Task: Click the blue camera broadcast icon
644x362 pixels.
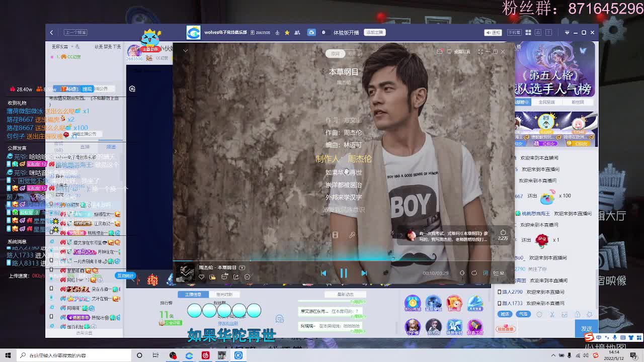Action: pos(311,32)
